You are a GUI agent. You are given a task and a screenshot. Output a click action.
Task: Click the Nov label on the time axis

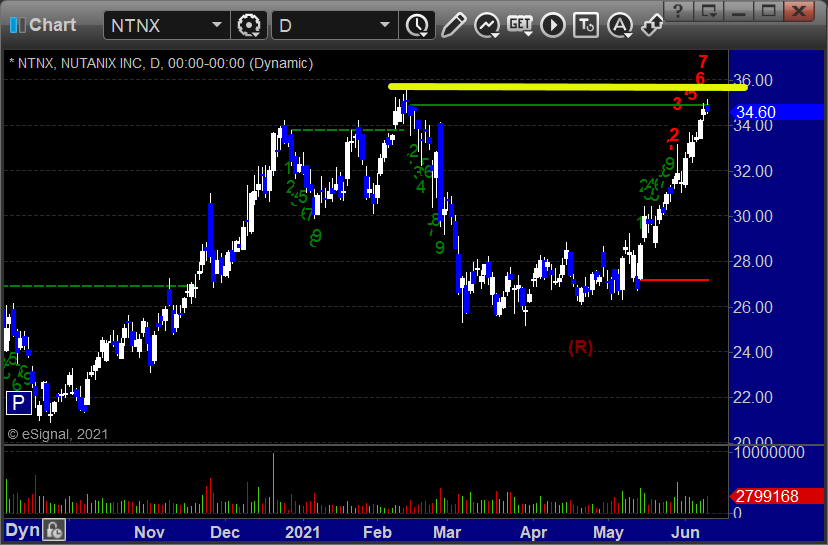point(149,532)
